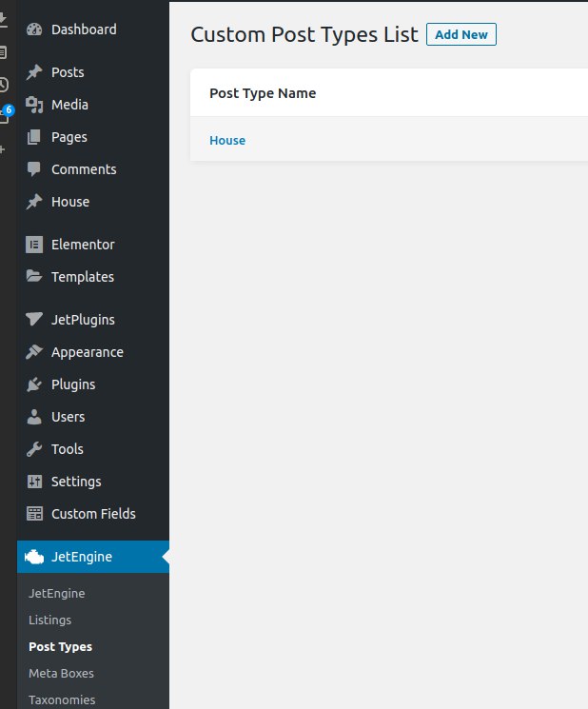The width and height of the screenshot is (588, 709).
Task: Click the Settings sliders icon
Action: point(34,482)
